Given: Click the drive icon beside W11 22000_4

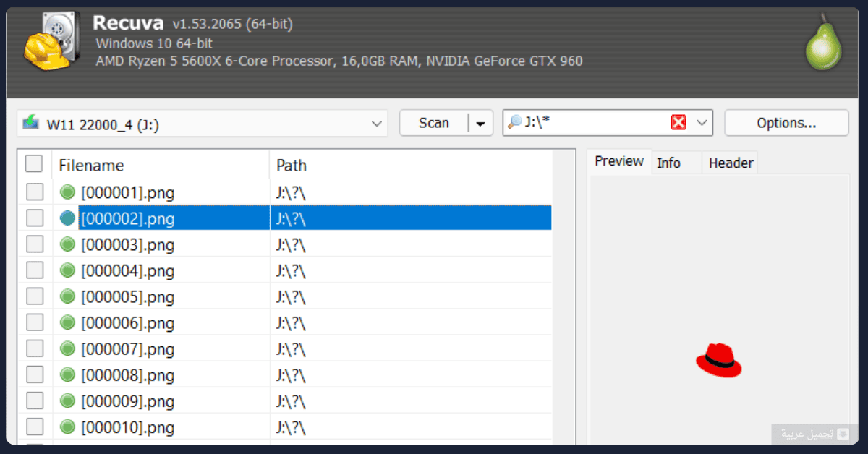Looking at the screenshot, I should [30, 123].
